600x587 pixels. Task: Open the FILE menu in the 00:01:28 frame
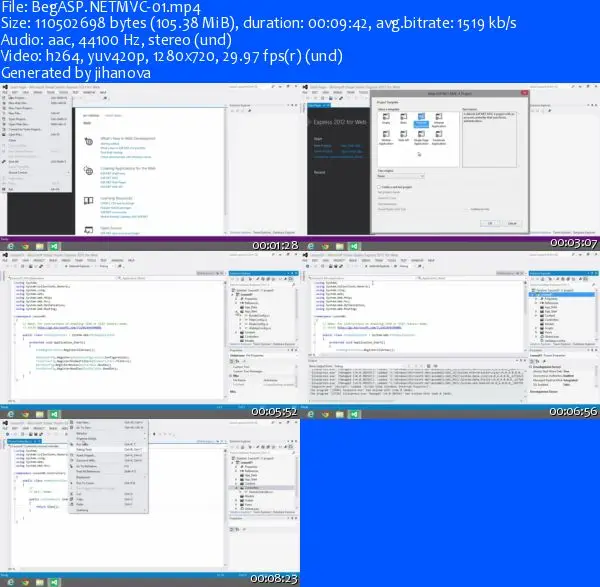pos(5,92)
